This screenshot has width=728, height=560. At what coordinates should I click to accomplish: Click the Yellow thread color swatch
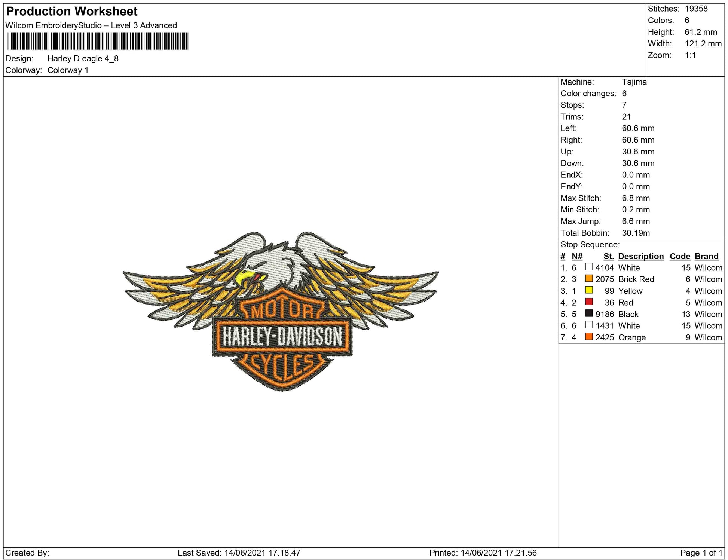click(x=589, y=290)
